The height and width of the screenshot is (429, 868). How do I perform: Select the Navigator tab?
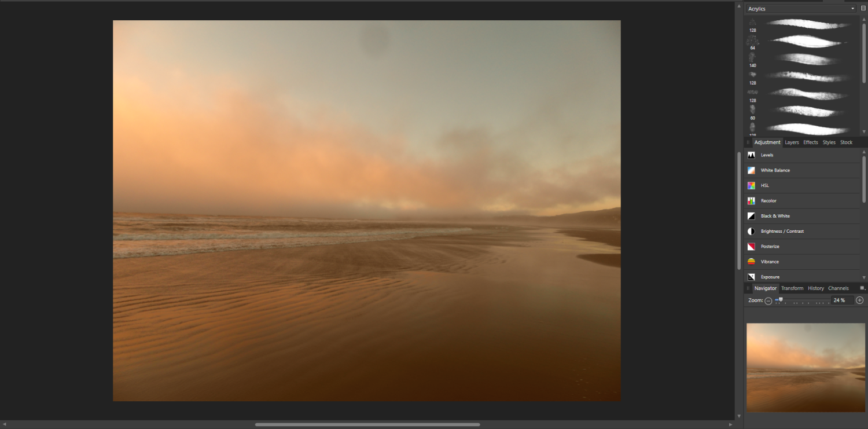(765, 288)
